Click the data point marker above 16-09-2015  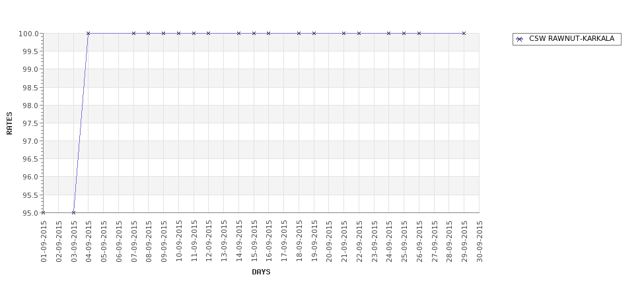(269, 33)
